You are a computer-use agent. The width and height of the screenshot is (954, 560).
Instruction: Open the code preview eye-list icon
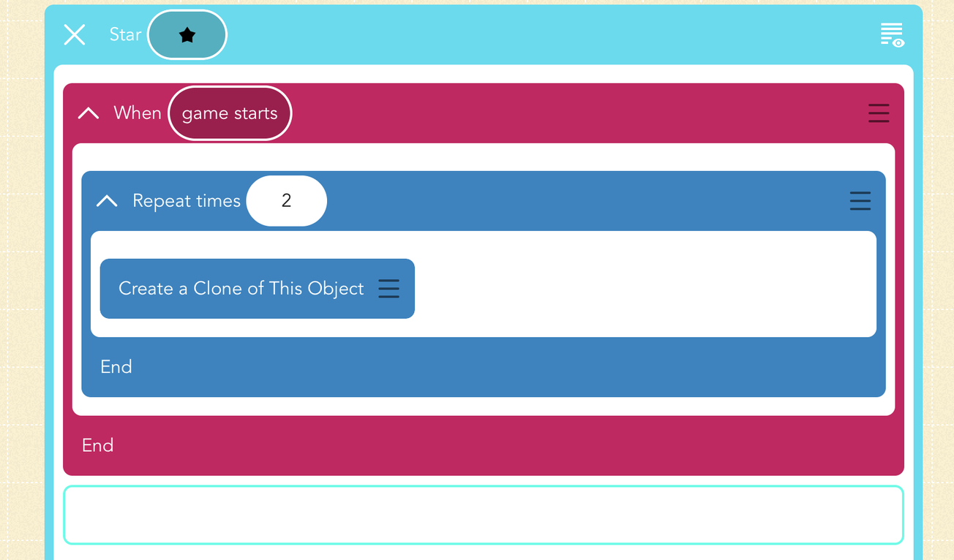(892, 34)
